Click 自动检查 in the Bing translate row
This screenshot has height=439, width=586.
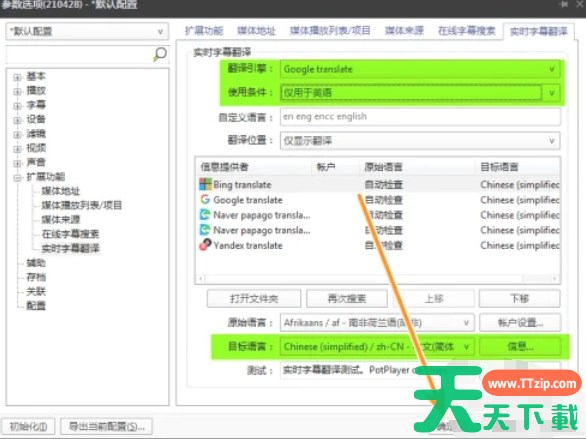383,184
